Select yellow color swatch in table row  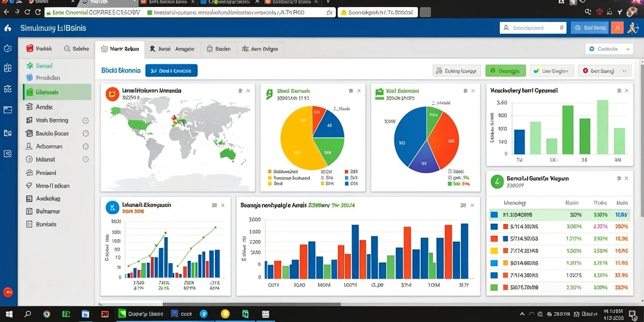tap(494, 250)
